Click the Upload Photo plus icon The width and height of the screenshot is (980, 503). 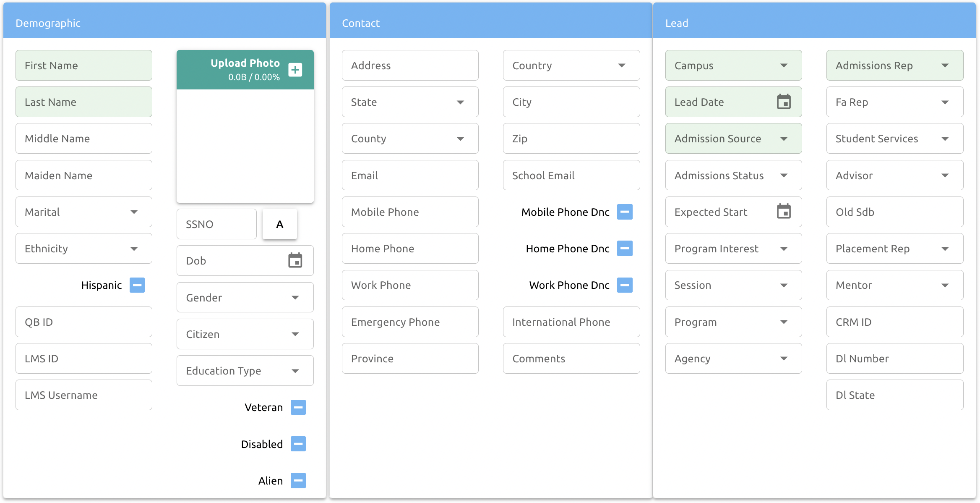pyautogui.click(x=295, y=70)
